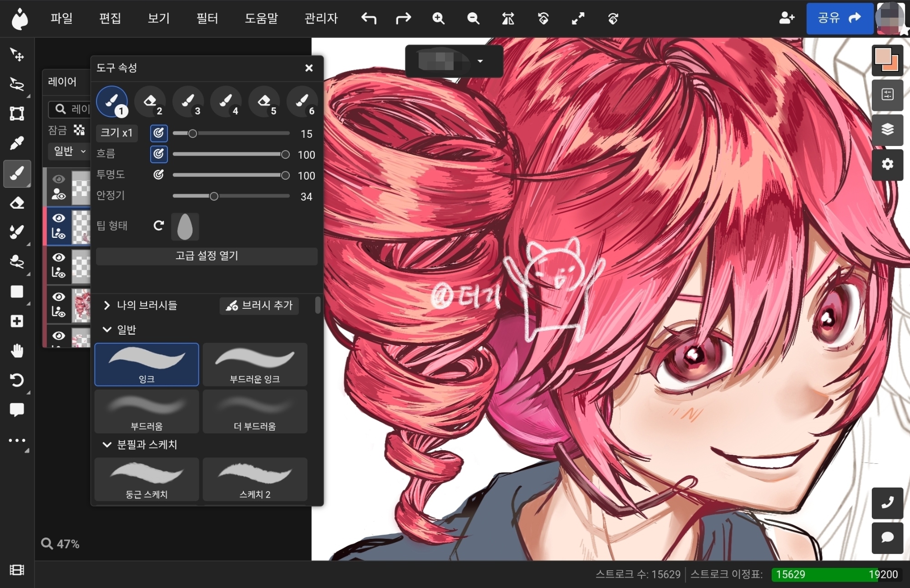
Task: Click the 브러시 추가 button
Action: coord(259,305)
